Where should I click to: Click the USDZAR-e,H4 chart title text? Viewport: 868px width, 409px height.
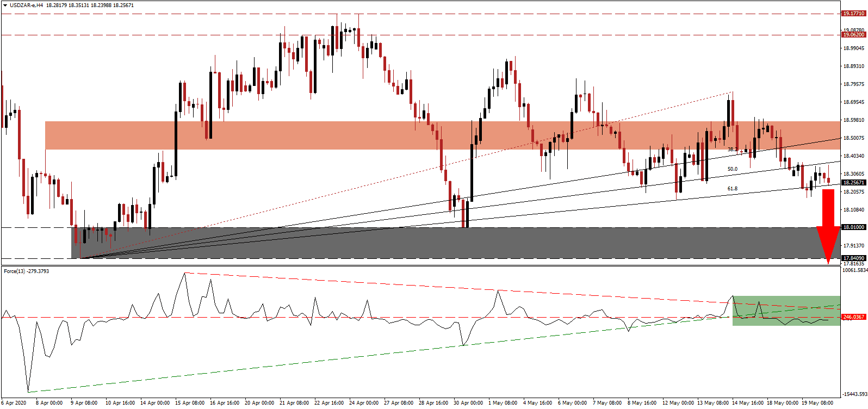(26, 5)
